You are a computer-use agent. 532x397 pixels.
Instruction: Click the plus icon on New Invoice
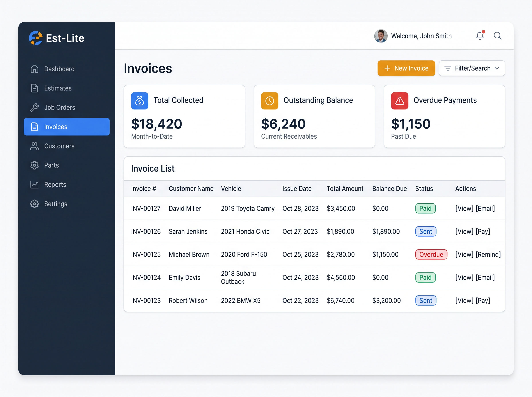(387, 68)
